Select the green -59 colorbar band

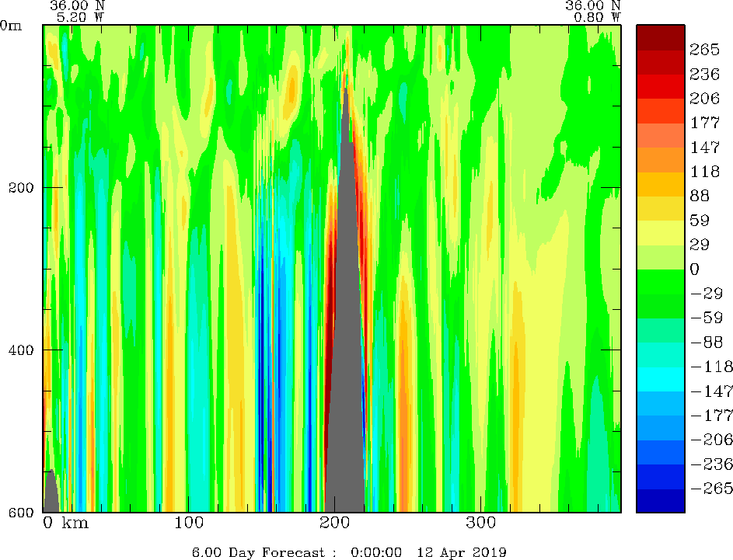pyautogui.click(x=661, y=306)
